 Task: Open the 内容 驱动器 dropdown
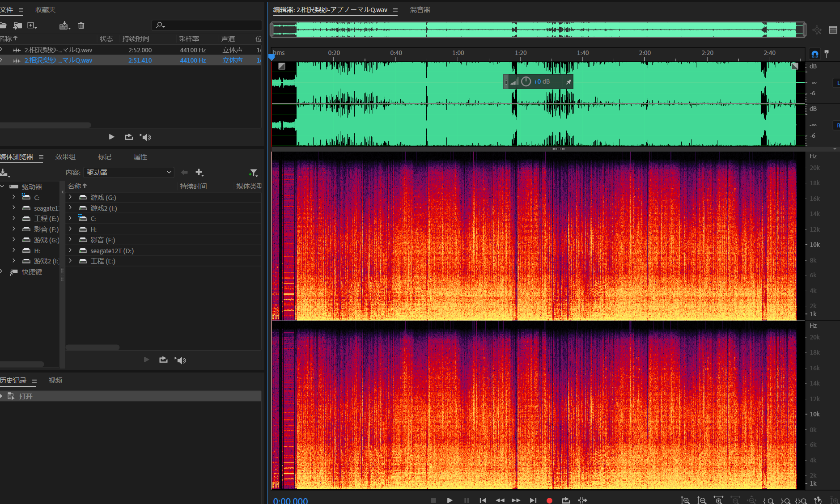pos(129,172)
